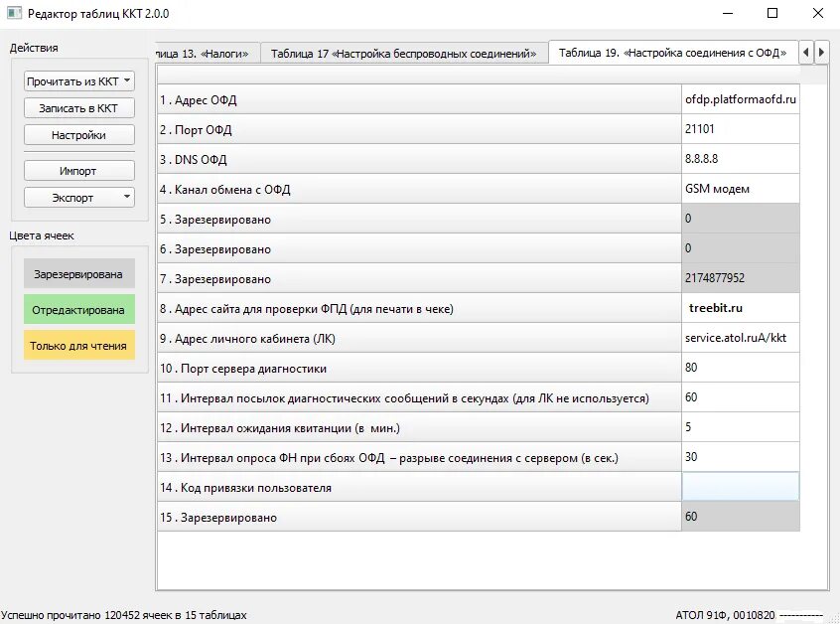Click the app icon in title bar
The height and width of the screenshot is (624, 840).
pyautogui.click(x=14, y=13)
